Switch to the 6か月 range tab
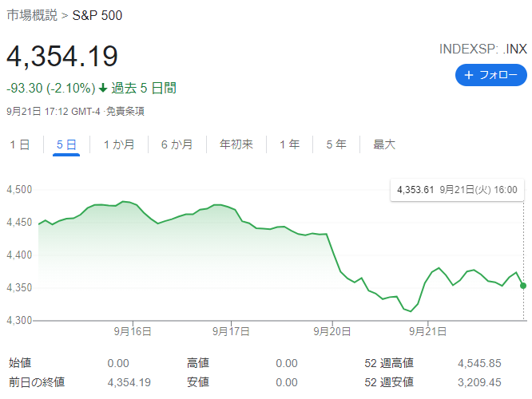The height and width of the screenshot is (399, 532). (x=177, y=144)
